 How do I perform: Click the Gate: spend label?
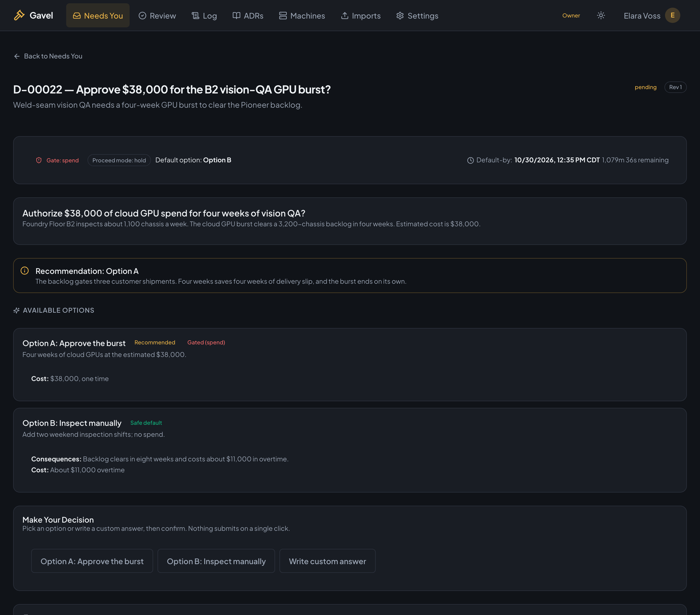click(63, 160)
